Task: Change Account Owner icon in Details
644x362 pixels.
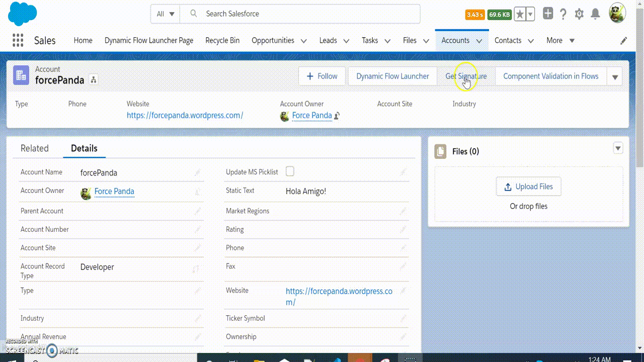Action: pos(198,192)
